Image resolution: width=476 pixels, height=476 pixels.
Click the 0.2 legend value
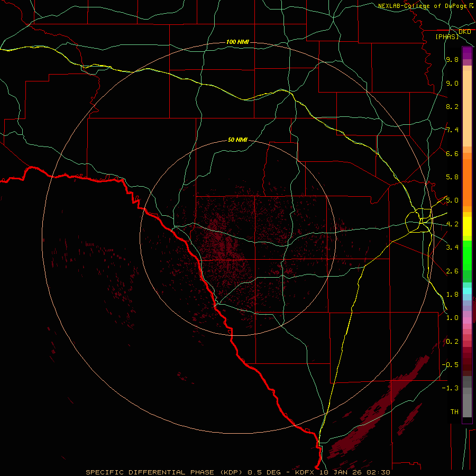coord(452,342)
